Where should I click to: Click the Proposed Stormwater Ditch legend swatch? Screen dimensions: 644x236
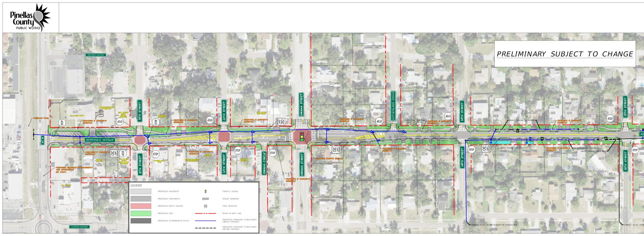click(141, 221)
